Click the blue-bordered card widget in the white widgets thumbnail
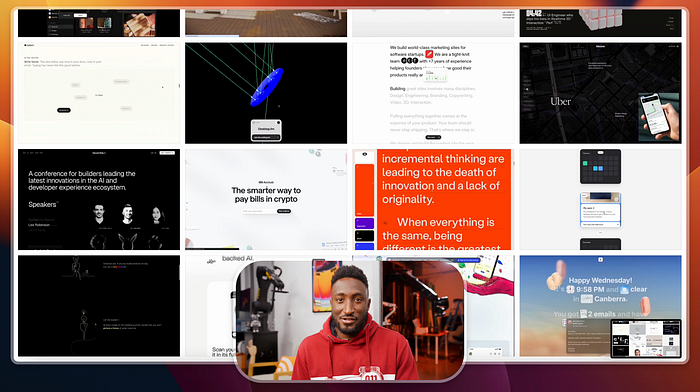The width and height of the screenshot is (700, 392). [x=600, y=210]
